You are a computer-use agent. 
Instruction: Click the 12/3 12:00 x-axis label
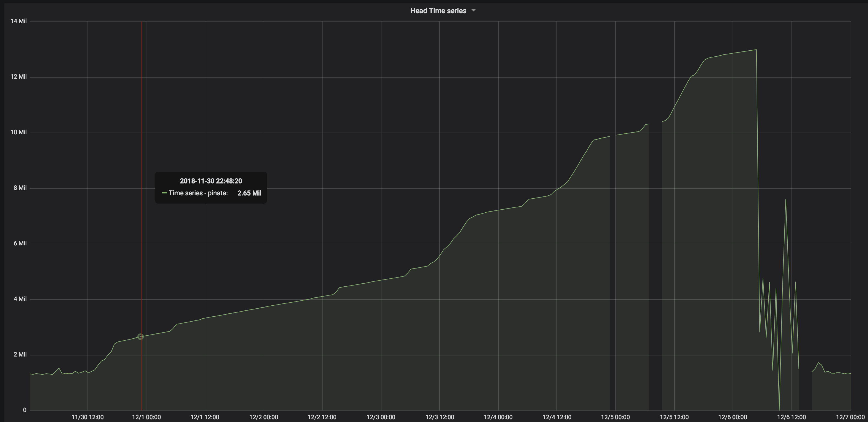[x=440, y=417]
